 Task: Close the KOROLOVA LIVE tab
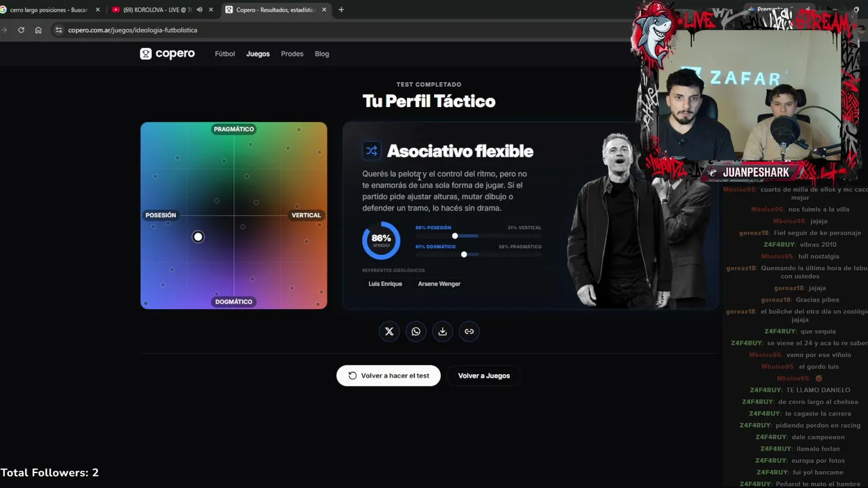click(211, 9)
